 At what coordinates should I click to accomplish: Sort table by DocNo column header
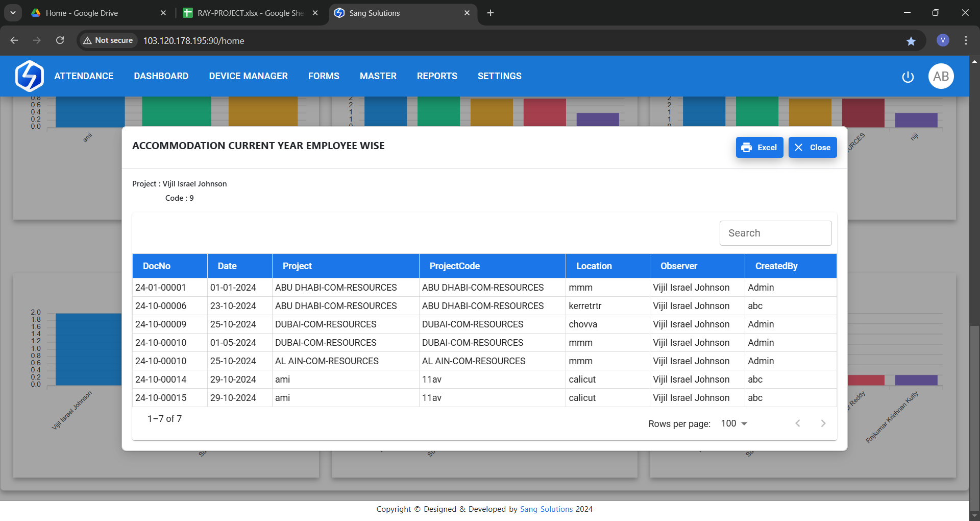(157, 266)
